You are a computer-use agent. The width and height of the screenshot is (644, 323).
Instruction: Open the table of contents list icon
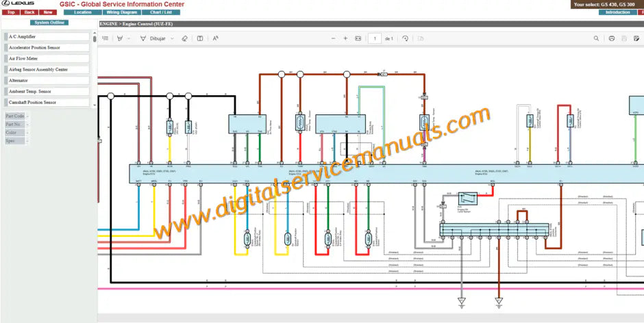pos(105,38)
